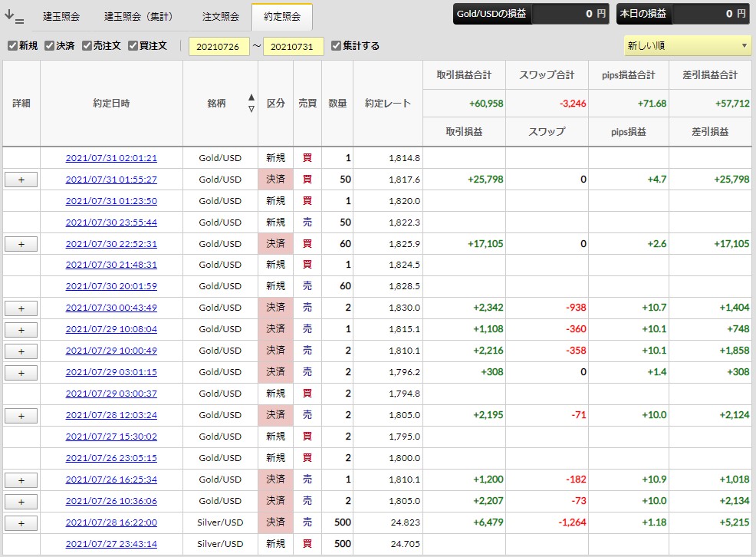Click the 差引損益 value +5,215 cell
Screen dimensions: 756x557
pos(710,522)
